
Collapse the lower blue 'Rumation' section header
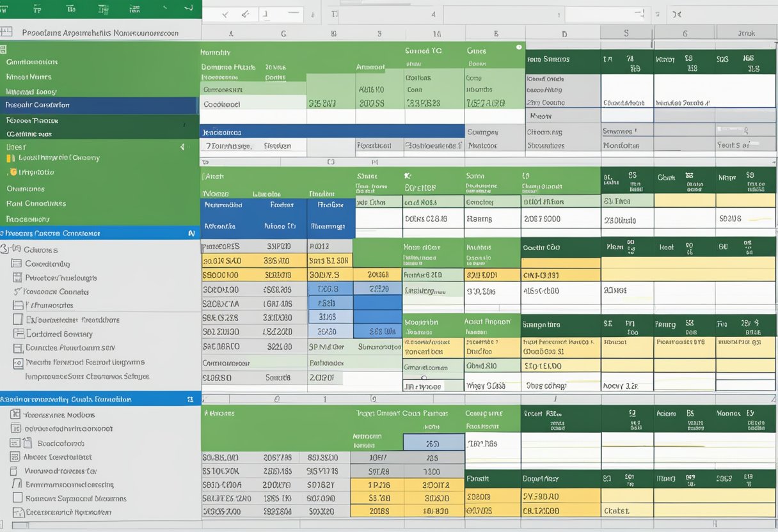(189, 399)
